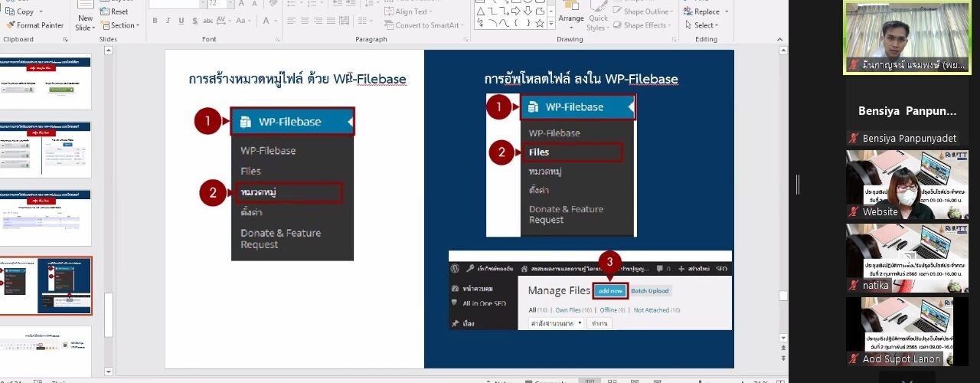Collapse the ribbon with the chevron
This screenshot has width=980, height=383.
(x=780, y=39)
